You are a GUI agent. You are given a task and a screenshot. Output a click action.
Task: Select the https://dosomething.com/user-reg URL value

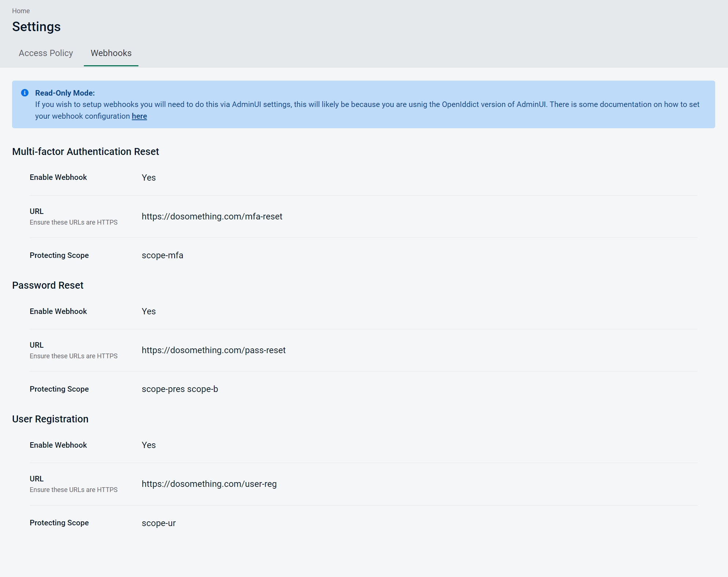coord(209,484)
